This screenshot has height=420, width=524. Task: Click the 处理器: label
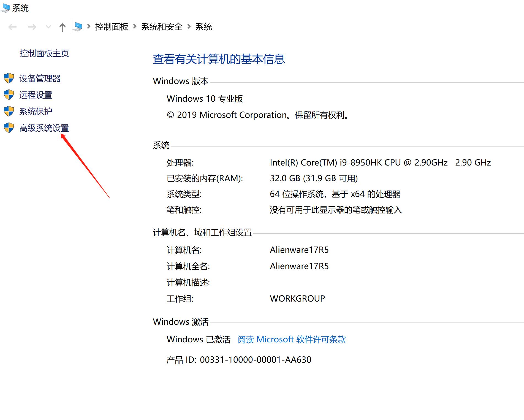click(x=180, y=162)
